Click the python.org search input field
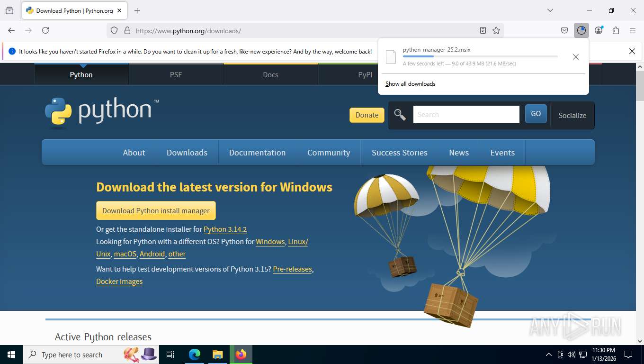This screenshot has height=364, width=644. coord(466,114)
